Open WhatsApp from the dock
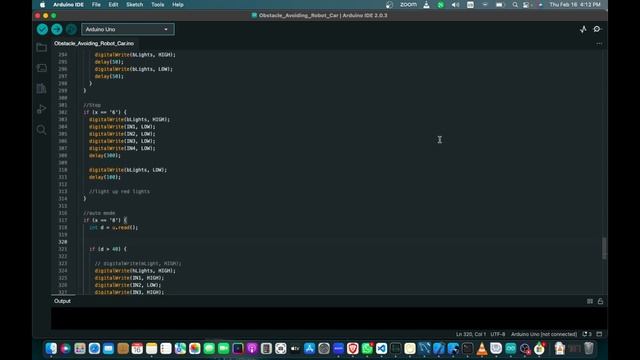Screen dimensions: 640x360 point(367,349)
